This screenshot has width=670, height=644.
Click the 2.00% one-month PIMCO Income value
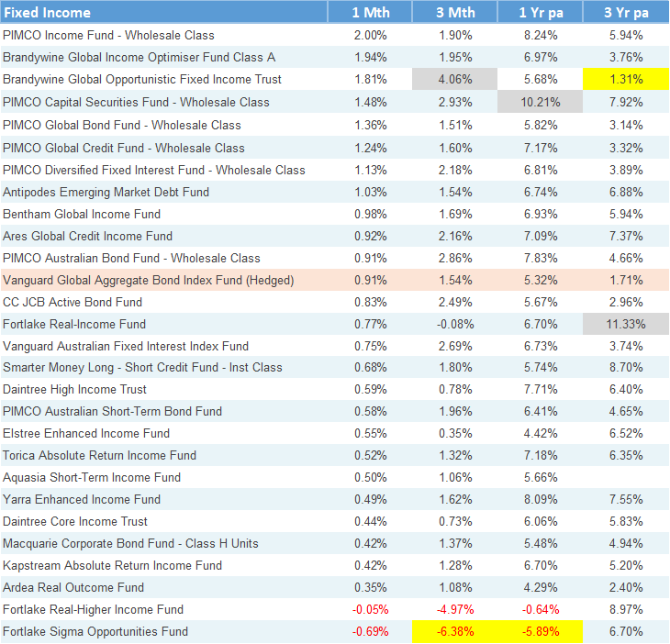(x=370, y=35)
